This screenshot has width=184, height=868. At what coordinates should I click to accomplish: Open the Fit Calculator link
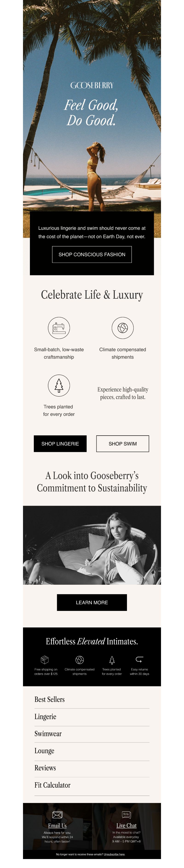coord(52,785)
